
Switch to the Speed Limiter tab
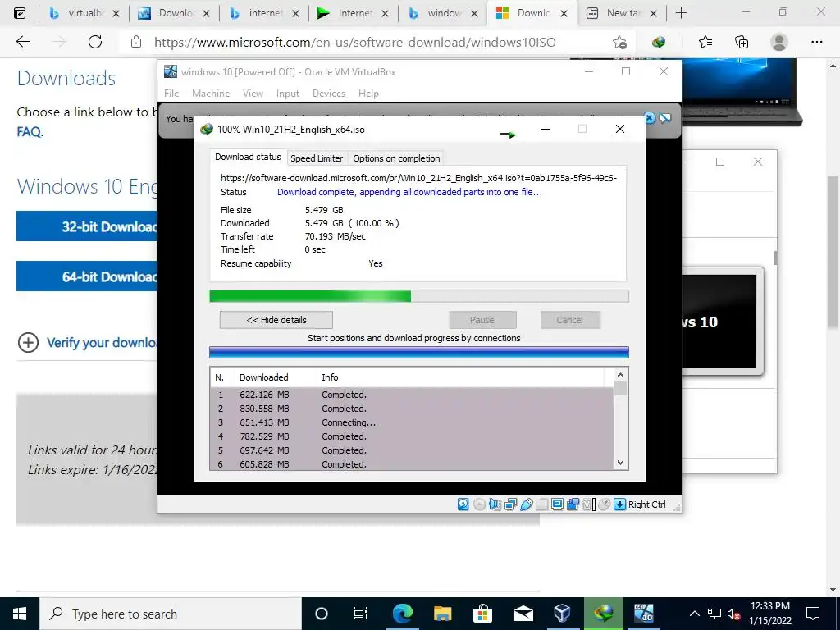tap(317, 158)
